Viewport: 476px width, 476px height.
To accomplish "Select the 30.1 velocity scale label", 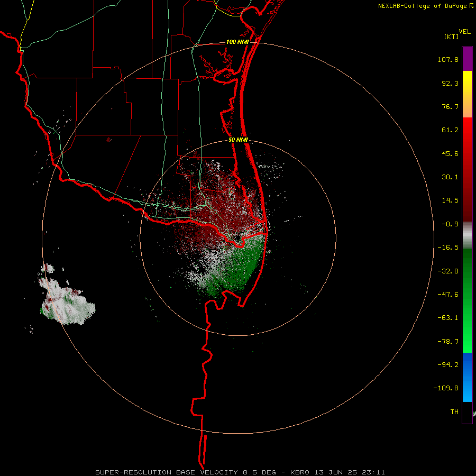I will point(450,177).
